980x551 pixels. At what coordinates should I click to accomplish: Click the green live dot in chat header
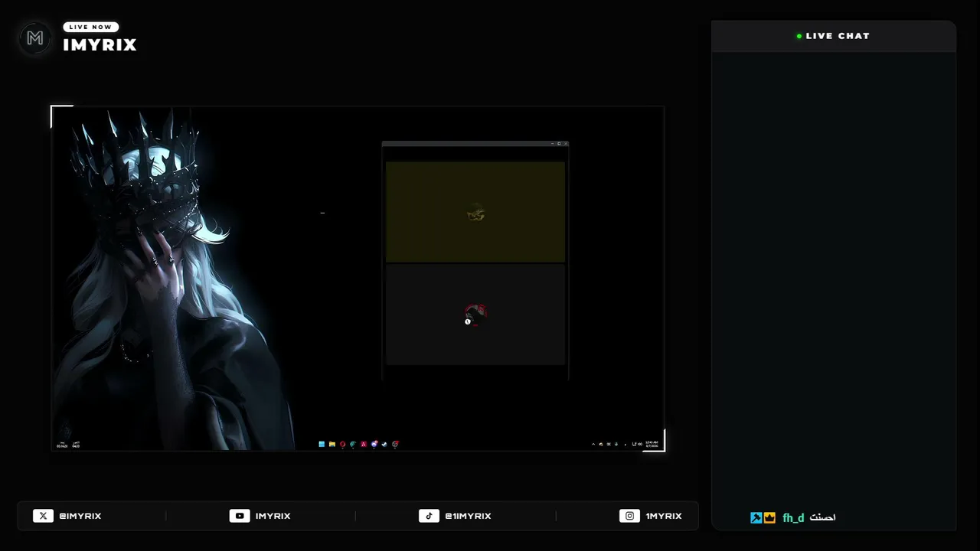[799, 36]
